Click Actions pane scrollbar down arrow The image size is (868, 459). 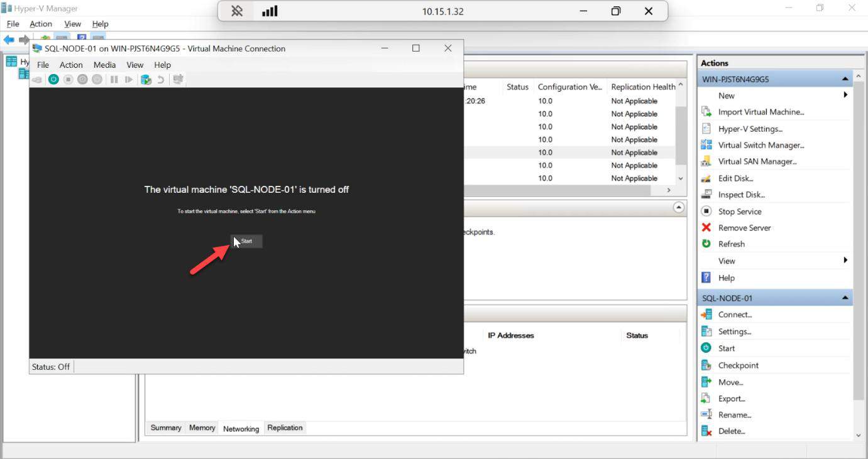point(859,435)
